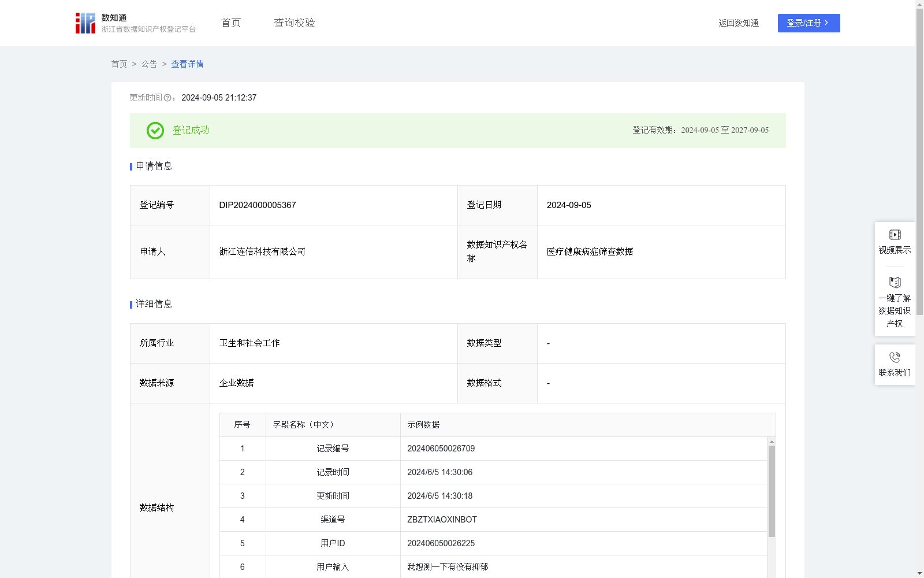
Task: Click the green 登记成功 checkmark icon
Action: (155, 131)
